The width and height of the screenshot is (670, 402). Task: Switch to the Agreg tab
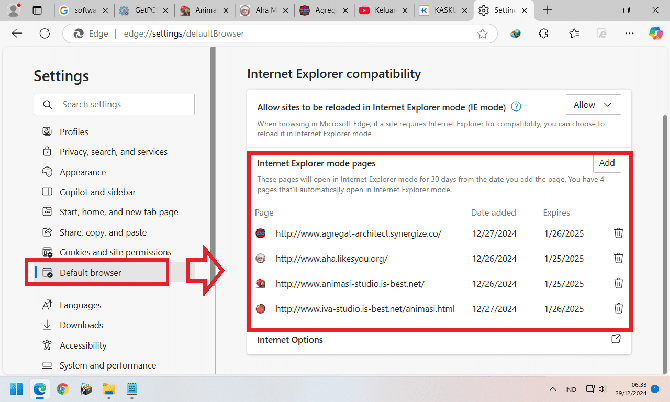(319, 10)
